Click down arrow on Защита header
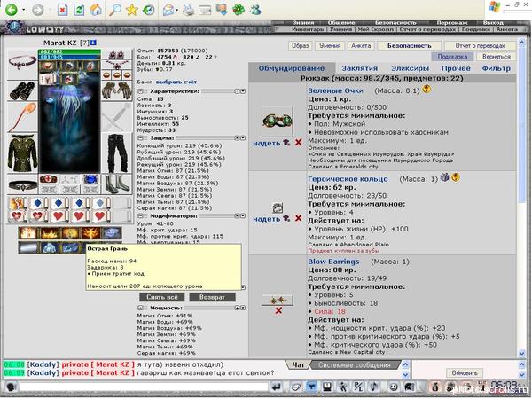532x399 pixels. [x=243, y=138]
